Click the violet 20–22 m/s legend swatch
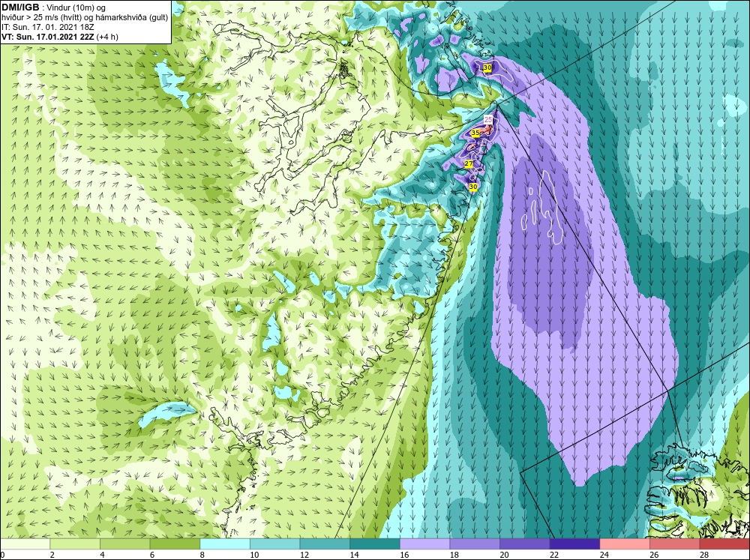The height and width of the screenshot is (560, 750). [x=525, y=544]
